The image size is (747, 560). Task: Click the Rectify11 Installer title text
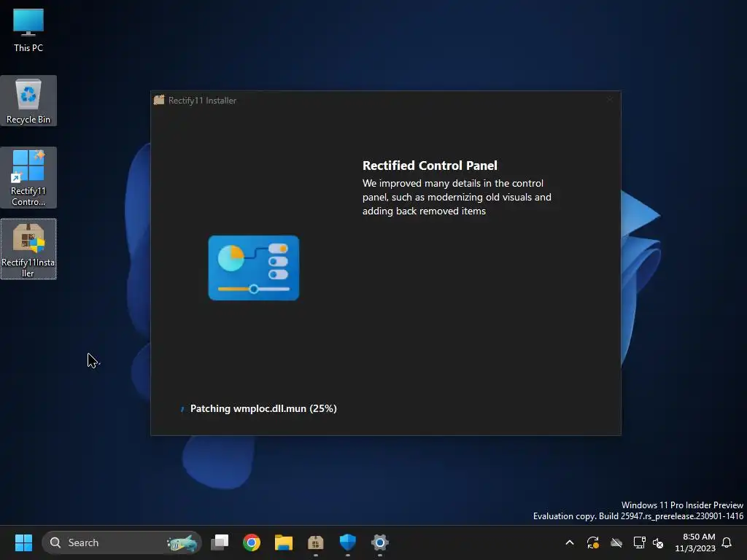[x=202, y=101]
